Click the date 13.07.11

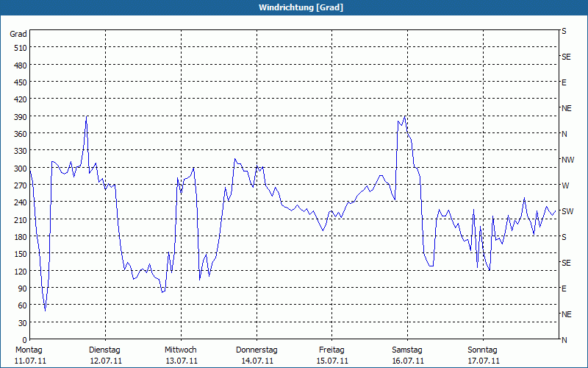pyautogui.click(x=182, y=361)
